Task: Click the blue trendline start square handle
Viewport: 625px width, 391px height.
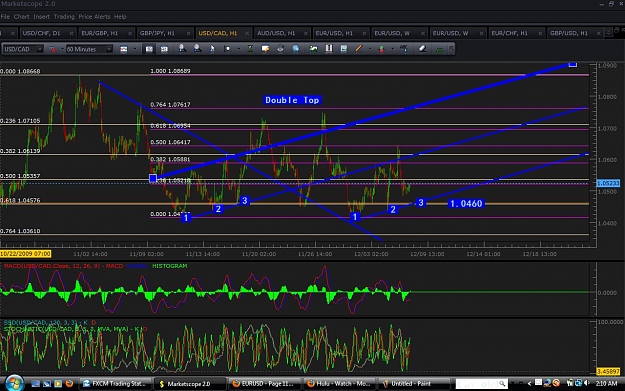Action: click(153, 179)
